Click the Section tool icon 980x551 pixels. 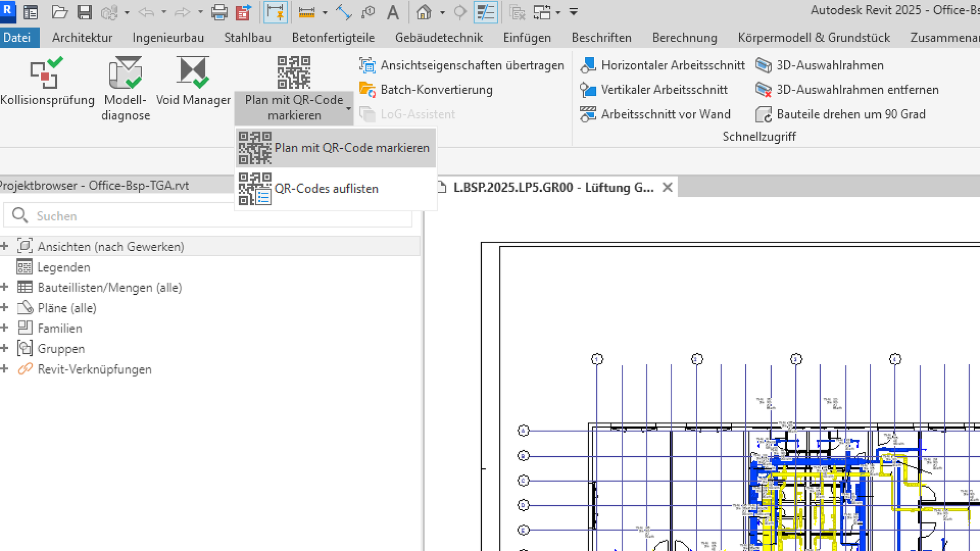pyautogui.click(x=460, y=12)
